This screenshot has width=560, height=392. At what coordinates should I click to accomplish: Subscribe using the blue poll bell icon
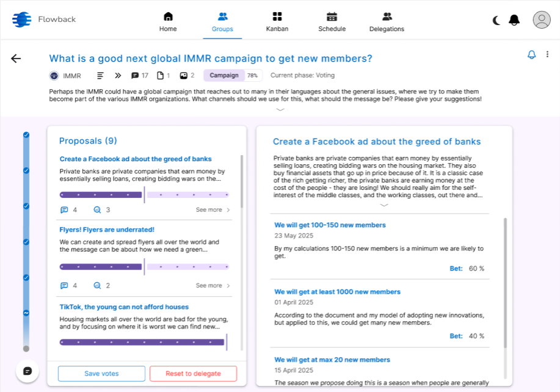click(x=531, y=55)
